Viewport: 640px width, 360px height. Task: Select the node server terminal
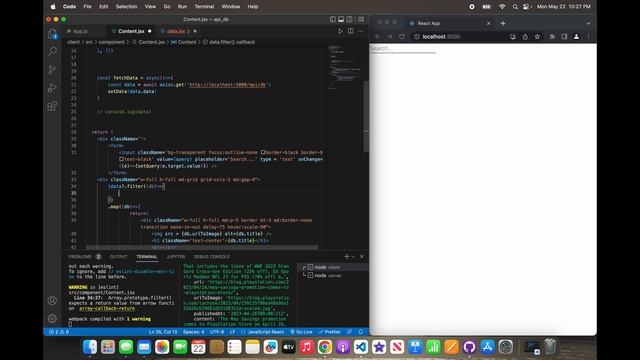pos(333,276)
